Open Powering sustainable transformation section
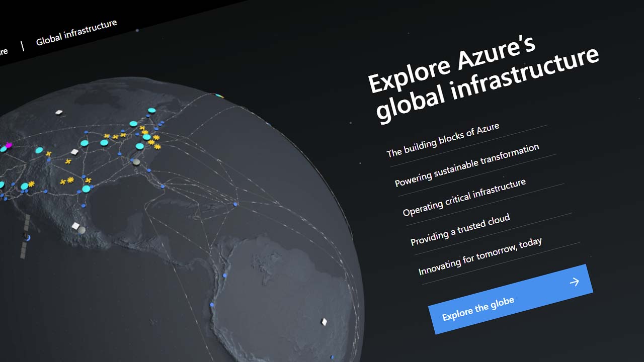 (x=466, y=165)
